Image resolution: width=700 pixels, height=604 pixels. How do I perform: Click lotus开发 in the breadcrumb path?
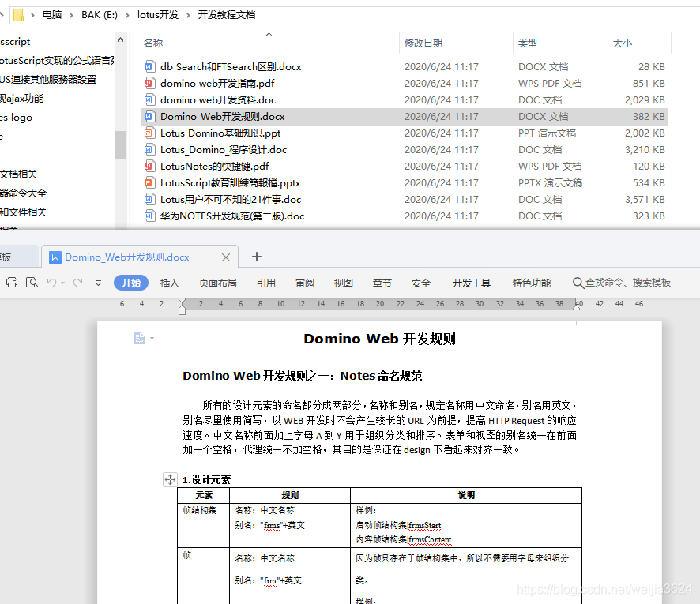pos(157,15)
